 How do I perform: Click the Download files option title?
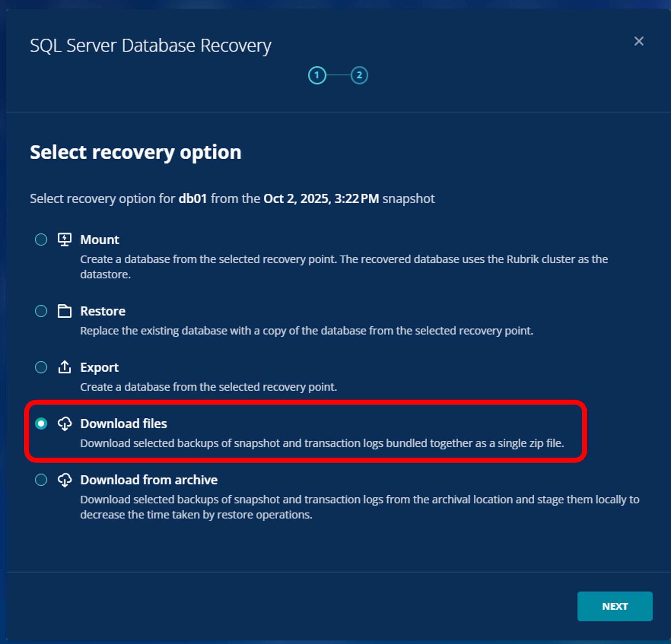(x=123, y=424)
